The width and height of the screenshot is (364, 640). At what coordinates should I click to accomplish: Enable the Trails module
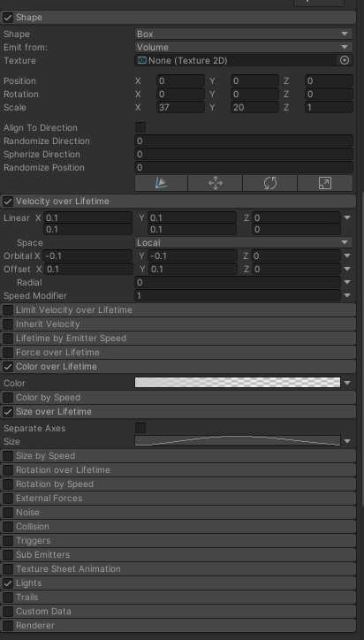click(x=8, y=598)
